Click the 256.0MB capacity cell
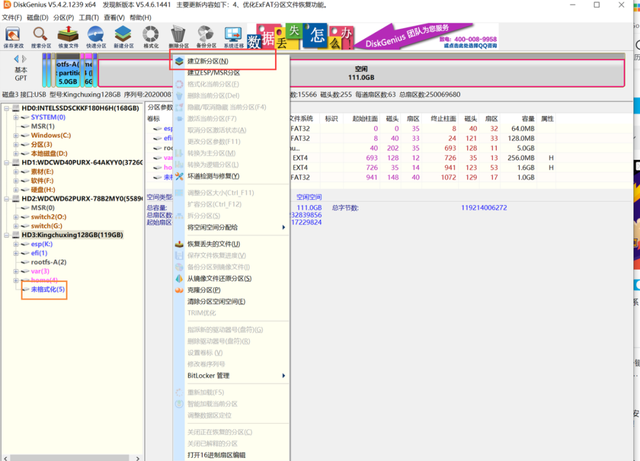640x461 pixels. tap(521, 158)
